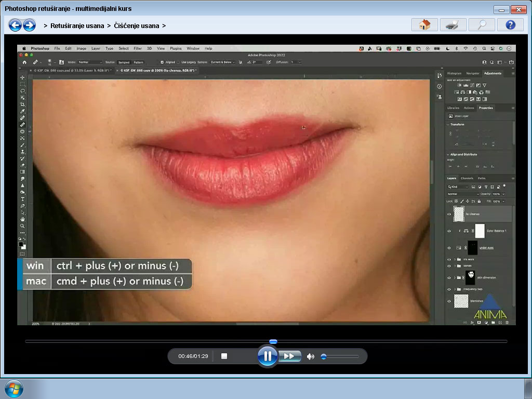Select the Move tool in Photoshop toolbar

point(22,77)
